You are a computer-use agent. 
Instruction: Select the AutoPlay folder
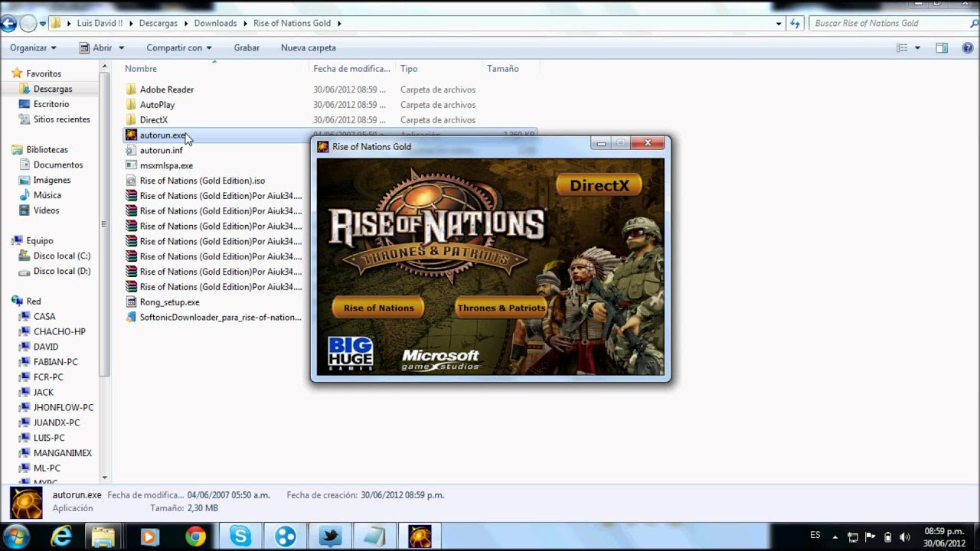click(157, 105)
